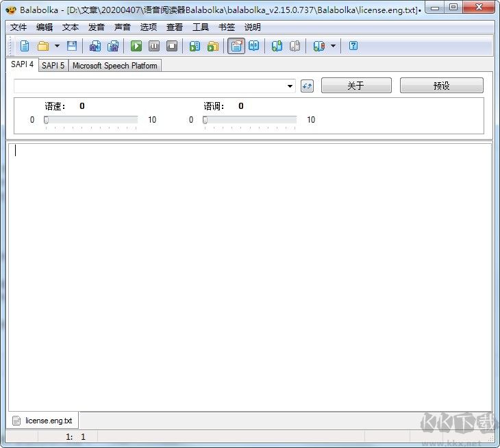
Task: Click the grayed-out bookmark book icon
Action: click(x=295, y=46)
